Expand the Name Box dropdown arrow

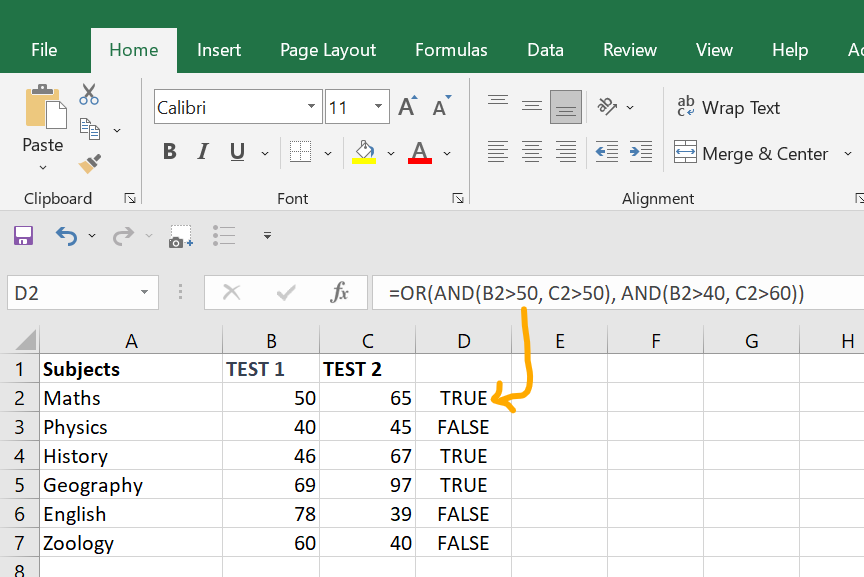point(145,293)
